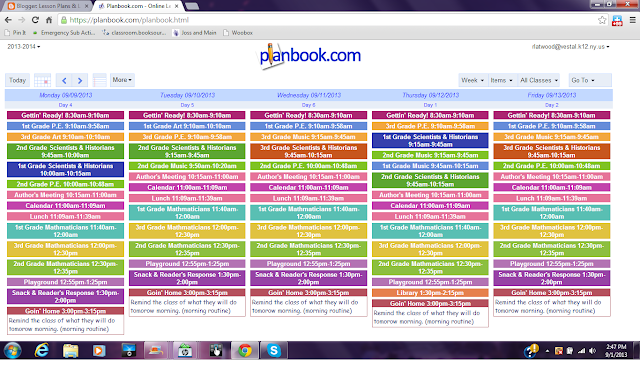Open the All Classes dropdown
640x369 pixels.
(x=539, y=80)
